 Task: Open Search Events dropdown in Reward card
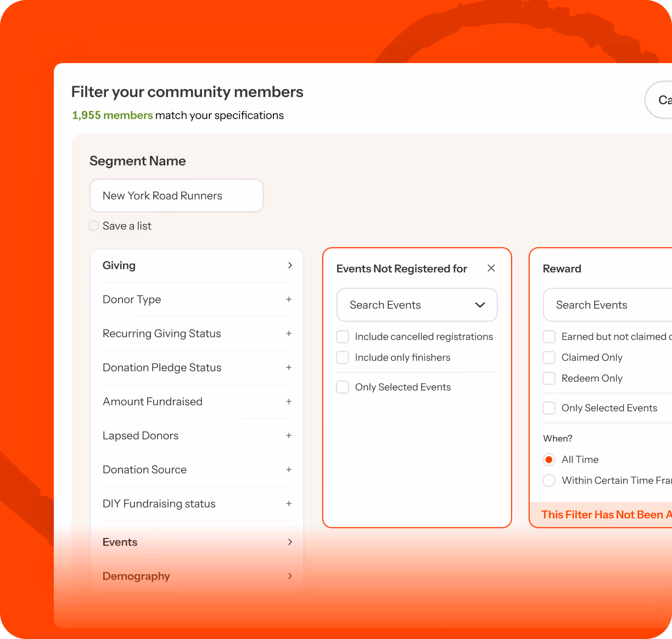coord(607,305)
